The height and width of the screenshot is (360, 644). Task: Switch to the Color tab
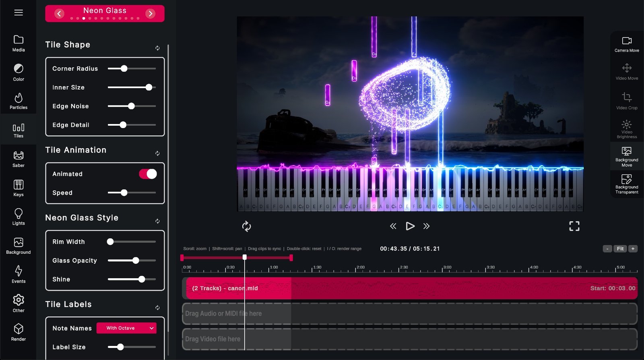click(x=19, y=72)
